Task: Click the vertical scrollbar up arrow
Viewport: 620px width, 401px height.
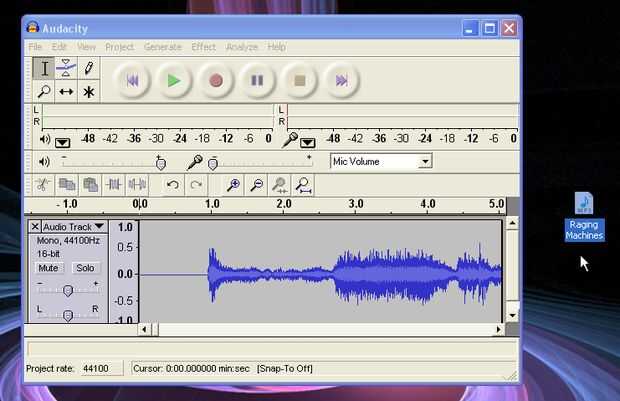Action: [x=512, y=223]
